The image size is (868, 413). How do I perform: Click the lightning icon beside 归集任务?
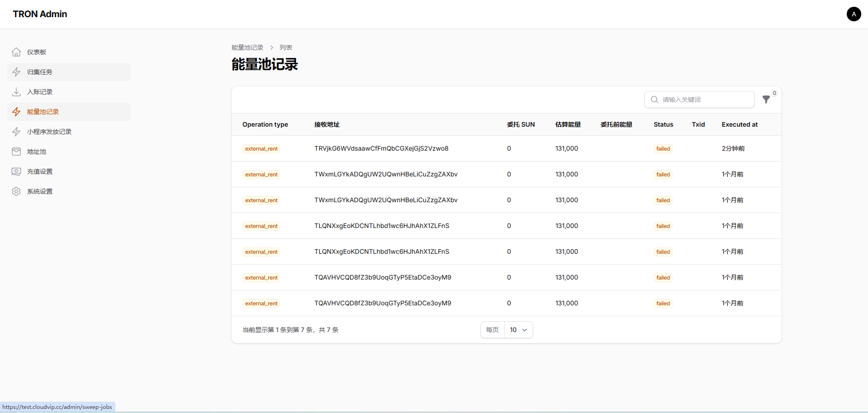16,72
